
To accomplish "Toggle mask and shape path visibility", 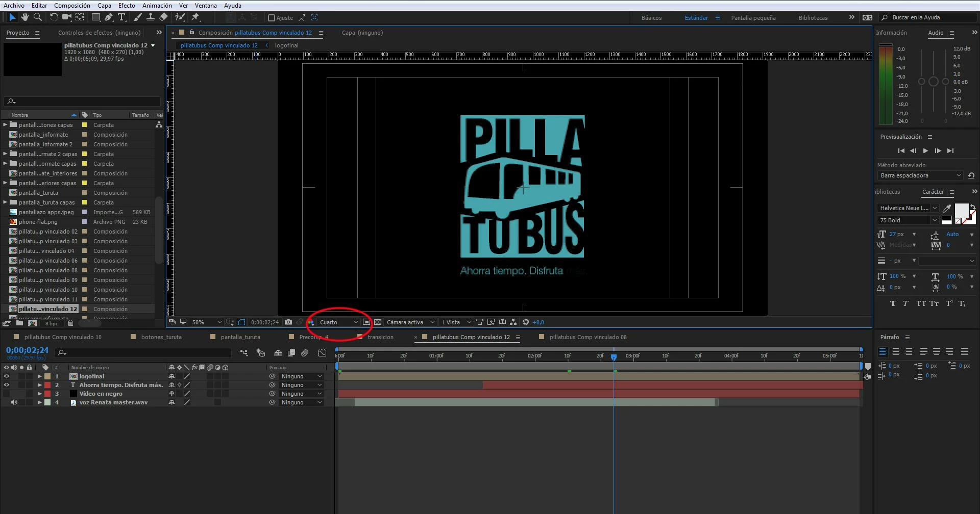I will pyautogui.click(x=241, y=322).
